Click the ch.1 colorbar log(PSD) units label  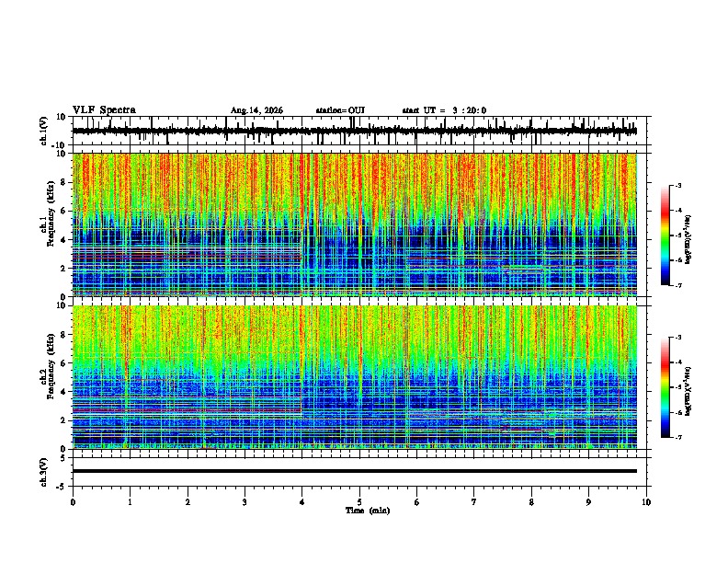[688, 239]
